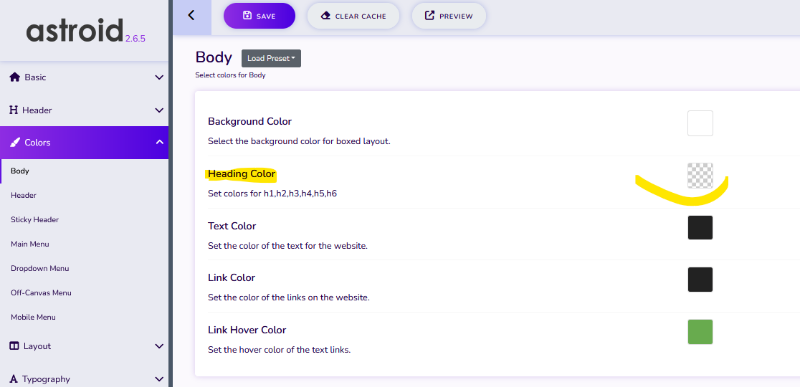800x387 pixels.
Task: Pick the dark Text Color swatch
Action: pos(700,227)
